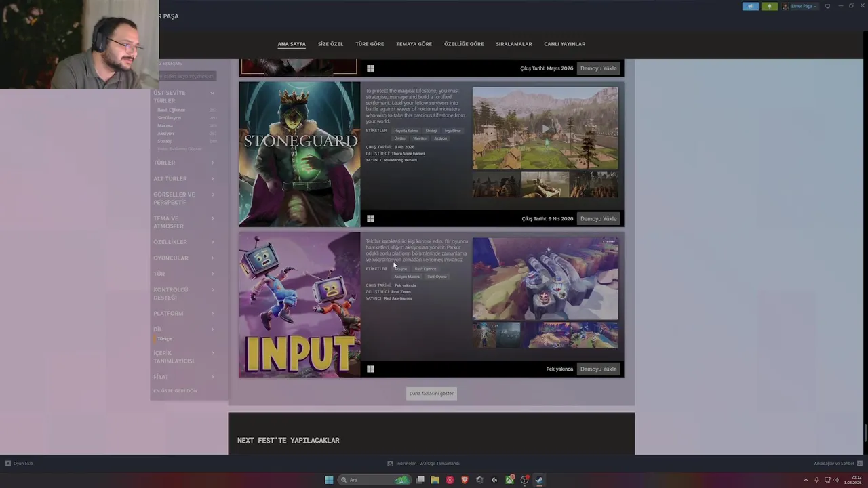Switch to Steam Big Picture mode icon
The width and height of the screenshot is (868, 488).
[x=827, y=6]
